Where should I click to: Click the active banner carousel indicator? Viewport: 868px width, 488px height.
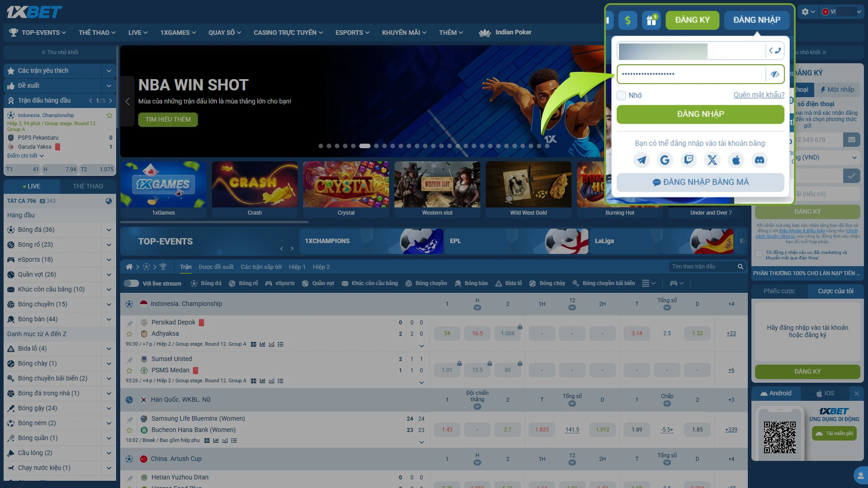tap(365, 146)
